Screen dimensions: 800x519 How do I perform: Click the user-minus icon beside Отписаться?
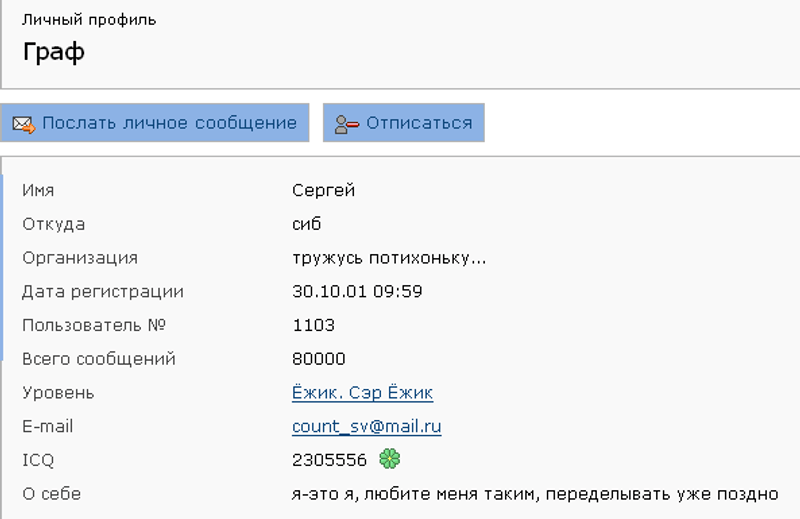tap(346, 124)
